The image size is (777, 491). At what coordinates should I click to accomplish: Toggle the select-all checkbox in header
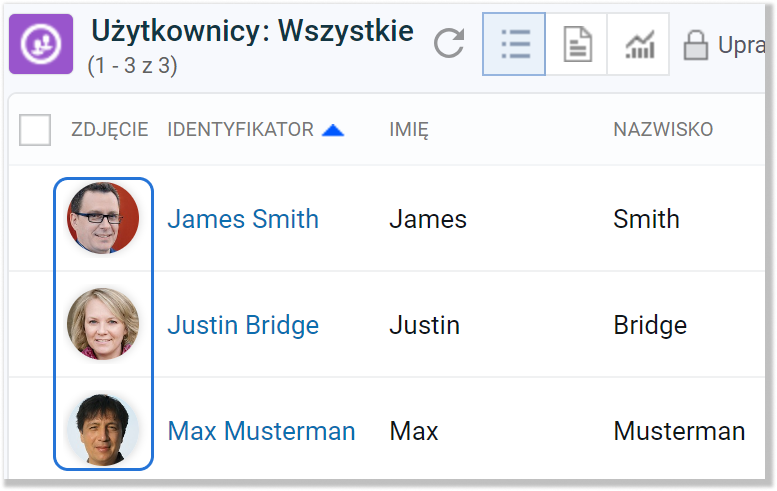(35, 129)
